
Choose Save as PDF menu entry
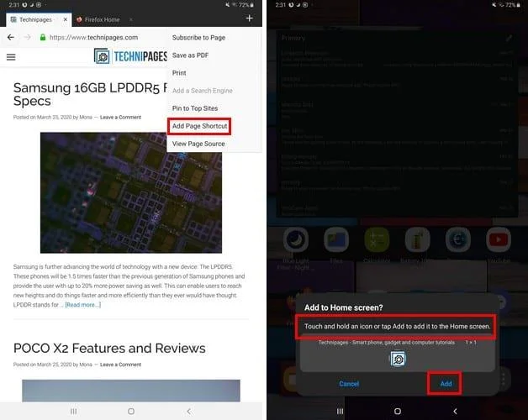190,55
